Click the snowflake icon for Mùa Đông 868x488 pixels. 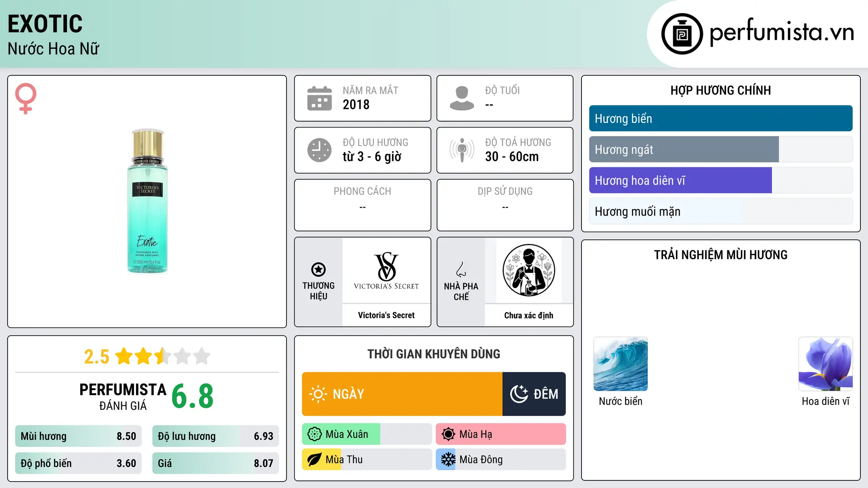click(x=448, y=460)
